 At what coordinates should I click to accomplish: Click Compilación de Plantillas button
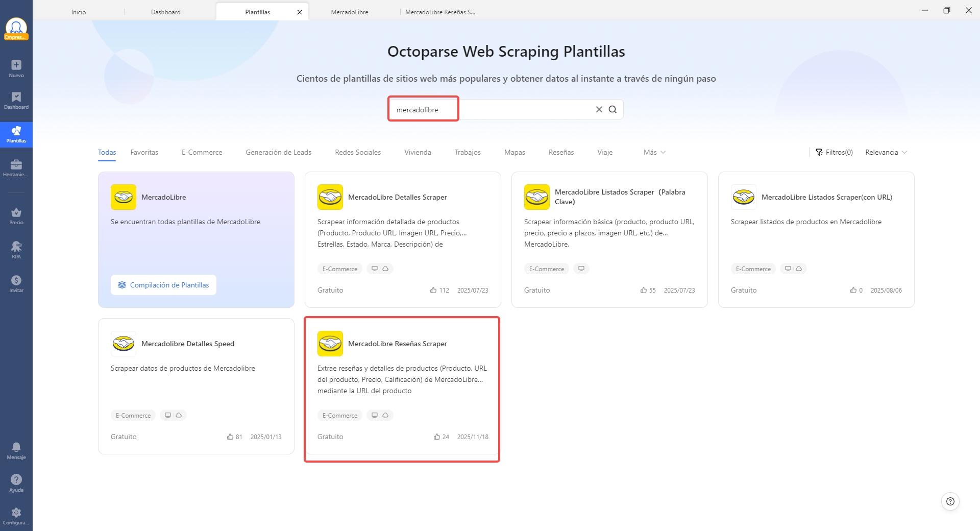click(163, 285)
